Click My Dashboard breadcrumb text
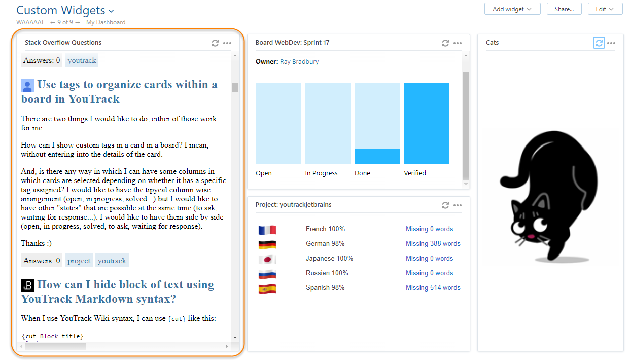Viewport: 630px width, 364px height. tap(106, 22)
